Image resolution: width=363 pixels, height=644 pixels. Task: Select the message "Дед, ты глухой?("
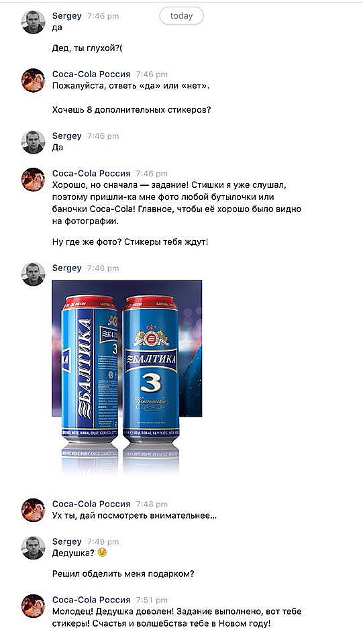point(87,48)
